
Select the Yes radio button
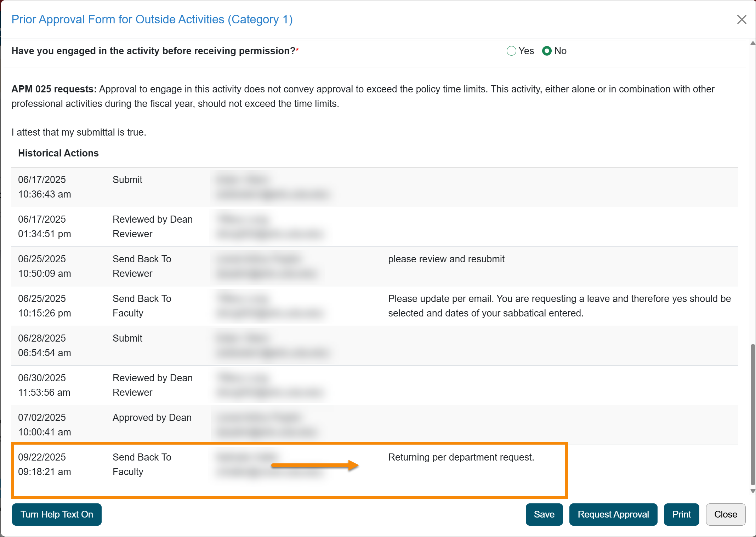(511, 51)
